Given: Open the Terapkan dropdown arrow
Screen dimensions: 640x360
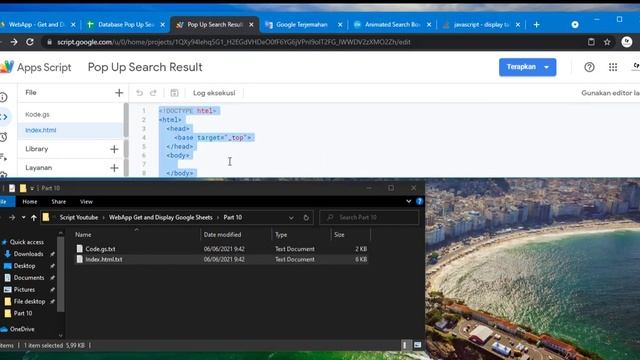Looking at the screenshot, I should [547, 67].
